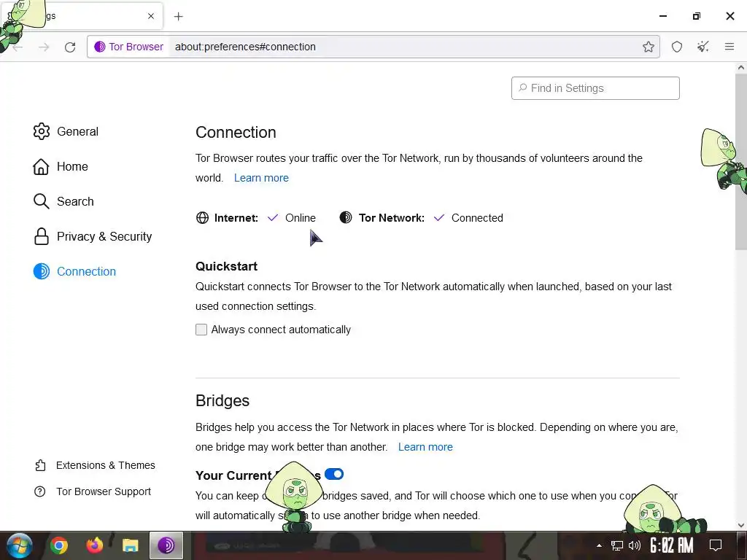
Task: Launch Firefox from the taskbar
Action: [94, 545]
